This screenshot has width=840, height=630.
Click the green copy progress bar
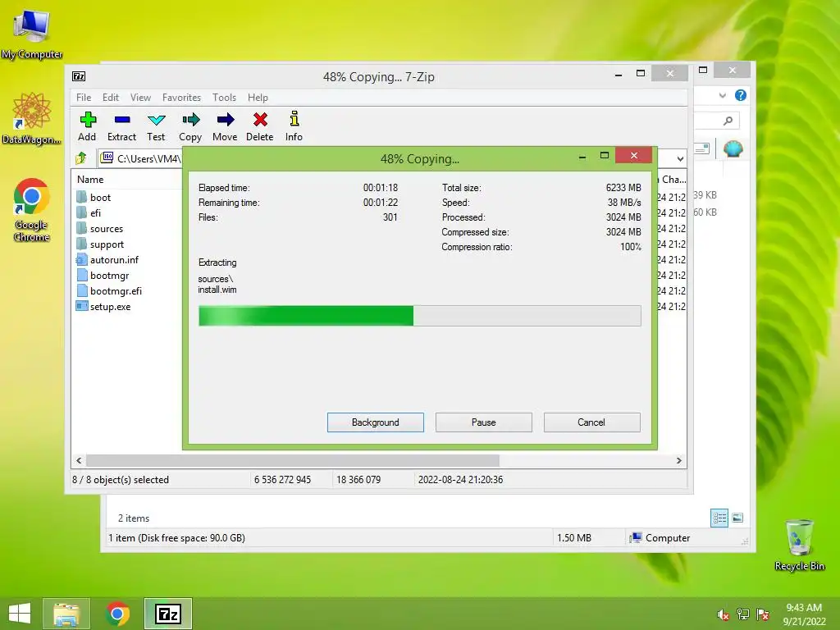tap(419, 316)
